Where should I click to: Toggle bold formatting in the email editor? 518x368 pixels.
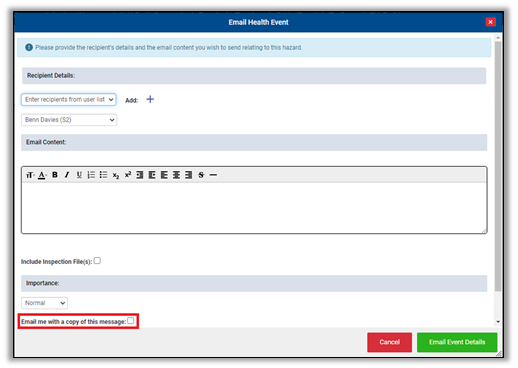[x=55, y=175]
